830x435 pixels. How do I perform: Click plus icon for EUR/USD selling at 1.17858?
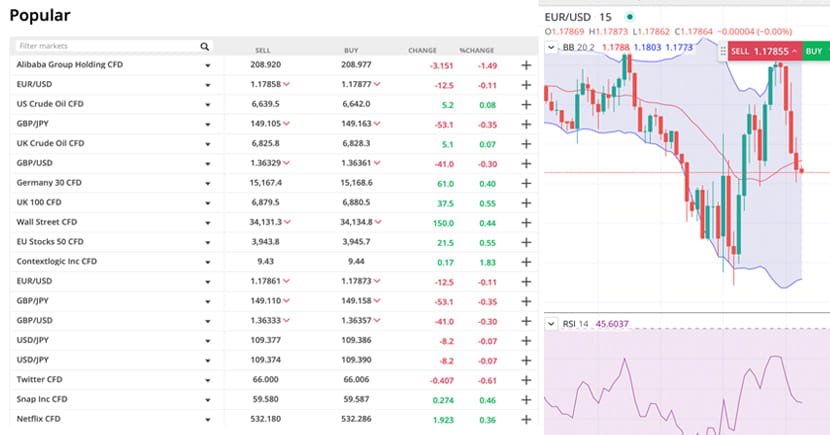click(526, 85)
